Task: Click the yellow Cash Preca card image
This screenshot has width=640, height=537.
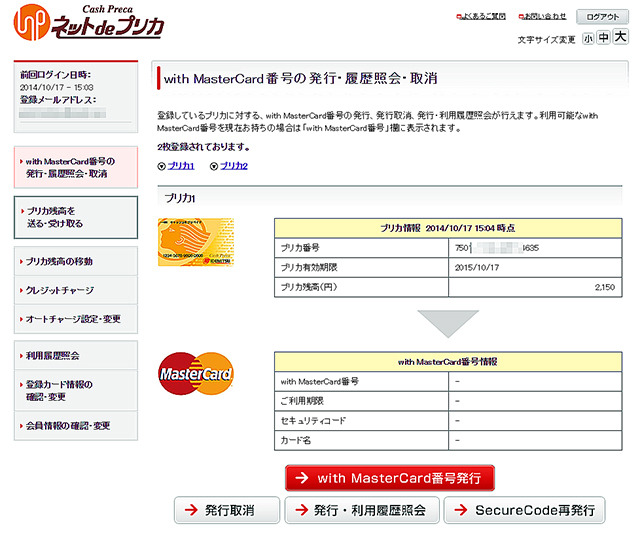Action: coord(196,242)
